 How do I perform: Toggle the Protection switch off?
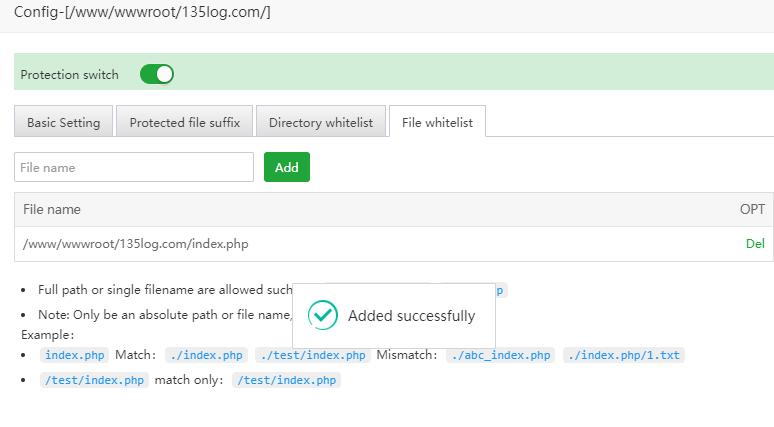point(156,74)
